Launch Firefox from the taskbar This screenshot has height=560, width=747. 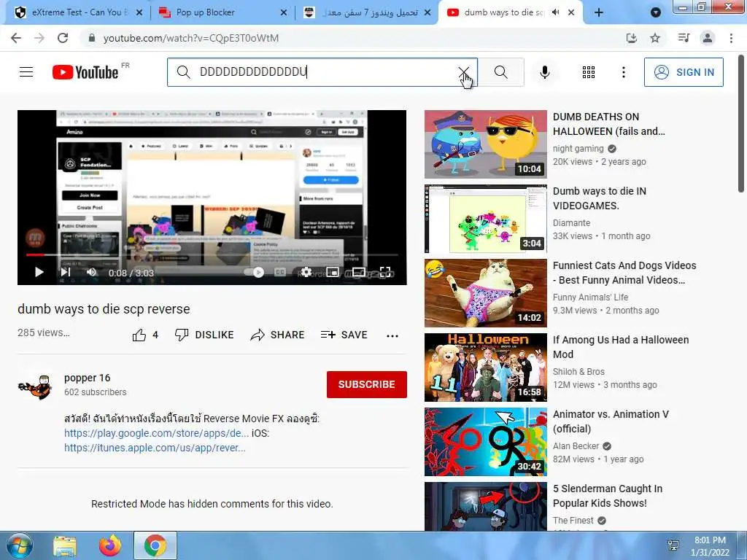(110, 545)
